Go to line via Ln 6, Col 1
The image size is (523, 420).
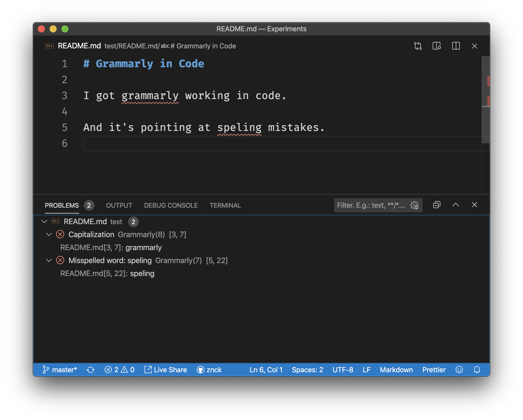(266, 370)
